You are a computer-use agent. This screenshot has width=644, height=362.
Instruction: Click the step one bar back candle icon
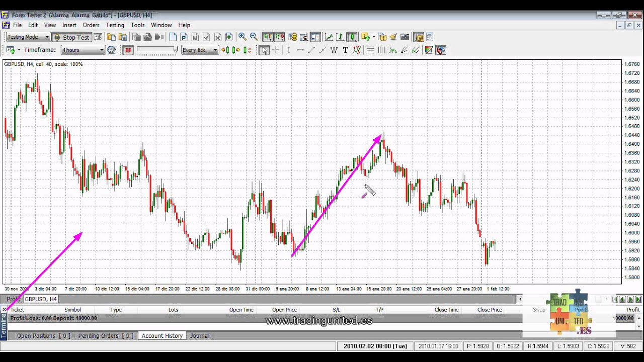coord(225,50)
